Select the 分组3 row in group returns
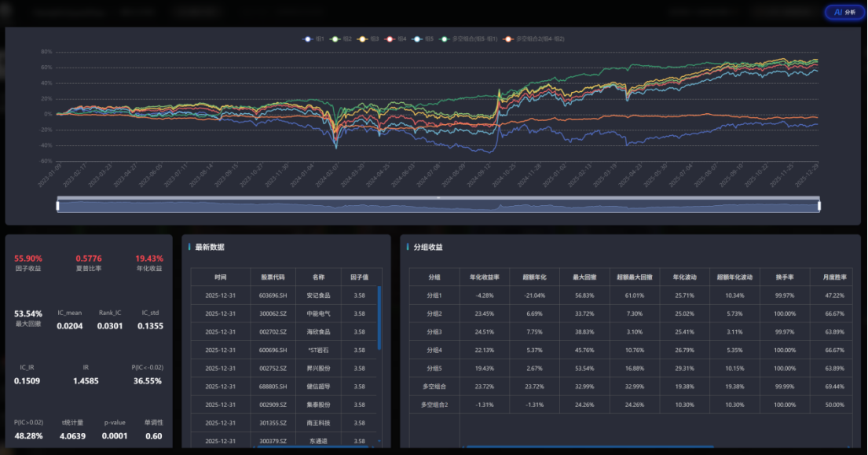Viewport: 868px width, 455px height. (x=434, y=332)
